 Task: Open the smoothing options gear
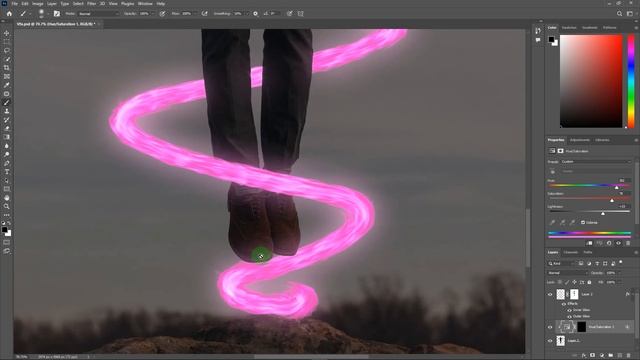256,13
